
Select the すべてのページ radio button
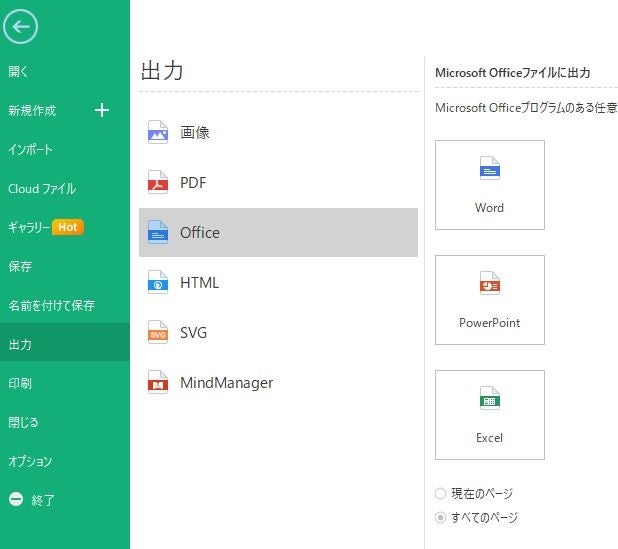(x=440, y=517)
